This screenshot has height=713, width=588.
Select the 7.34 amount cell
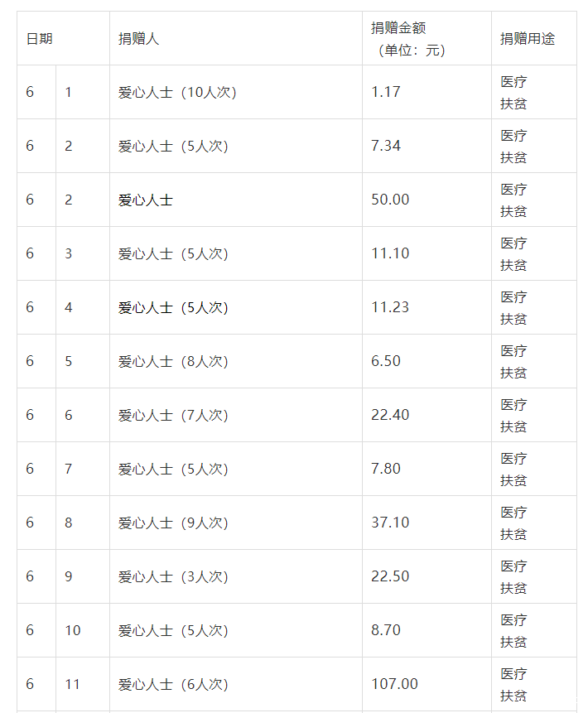click(386, 146)
